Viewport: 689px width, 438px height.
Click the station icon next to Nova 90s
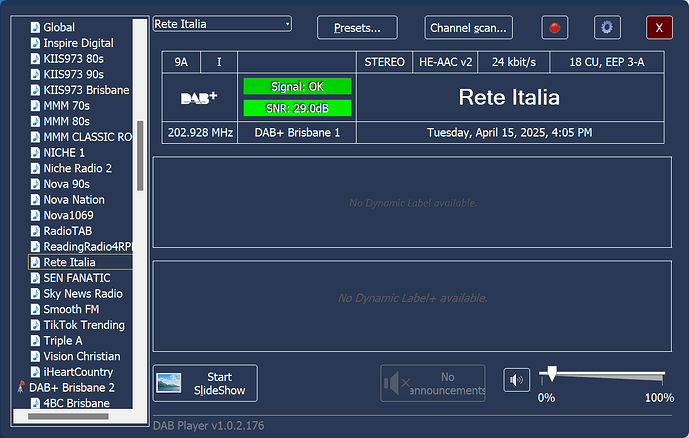point(35,184)
